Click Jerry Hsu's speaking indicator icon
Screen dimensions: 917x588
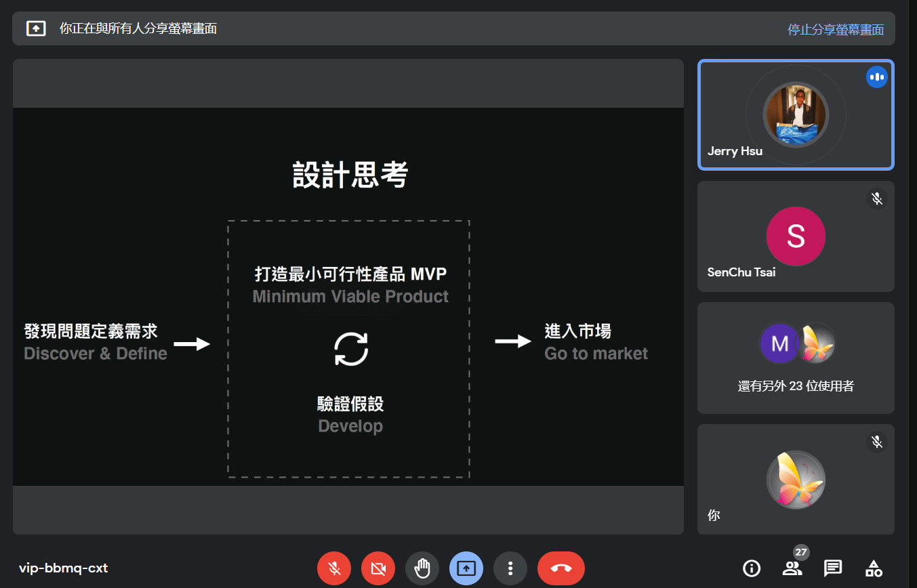coord(876,77)
